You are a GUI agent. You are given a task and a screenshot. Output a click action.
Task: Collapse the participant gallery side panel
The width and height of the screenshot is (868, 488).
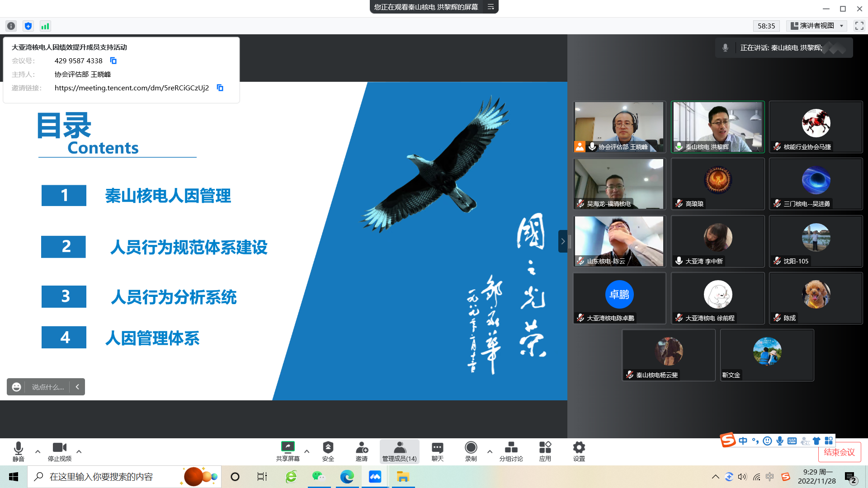point(563,241)
